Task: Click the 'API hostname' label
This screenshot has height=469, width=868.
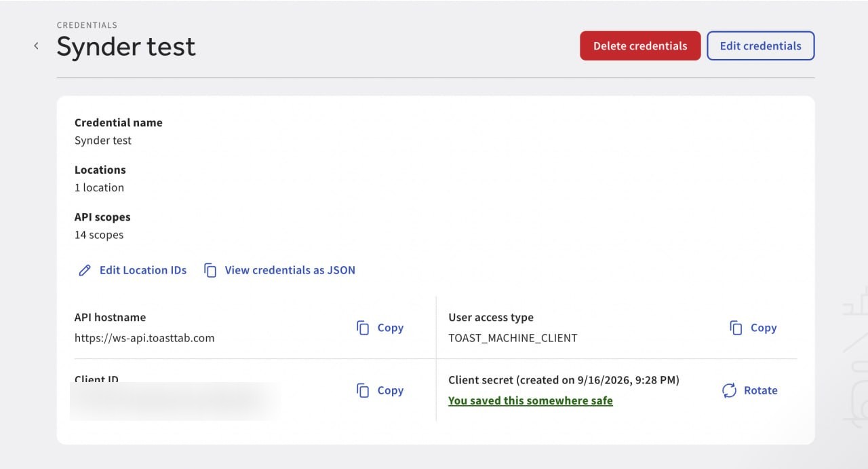Action: [x=110, y=317]
